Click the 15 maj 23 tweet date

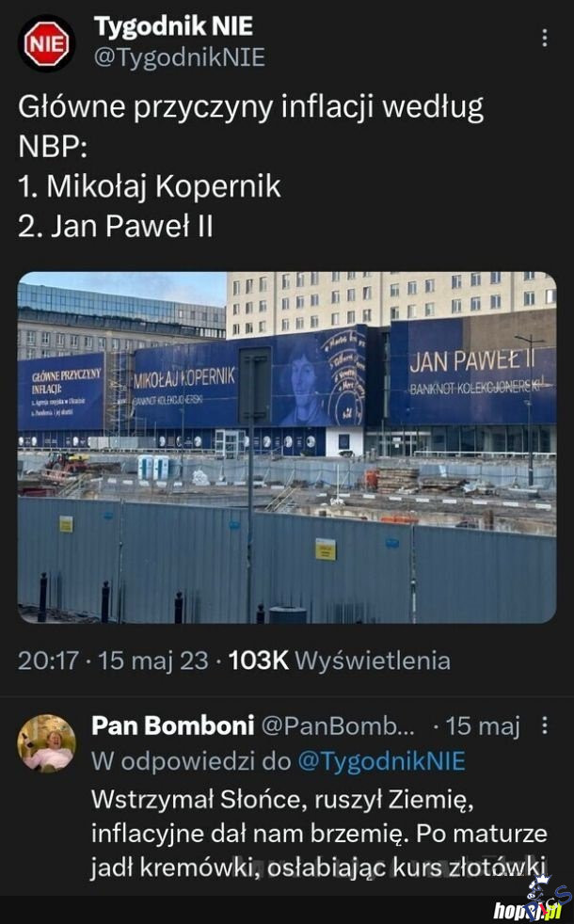(x=153, y=661)
